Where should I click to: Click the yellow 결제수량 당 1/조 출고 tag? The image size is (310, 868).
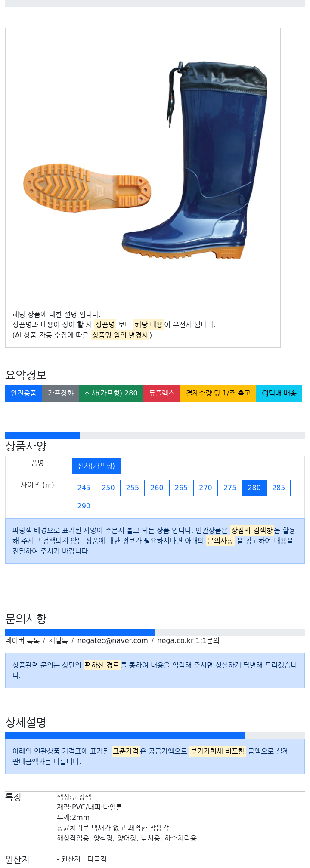coord(218,393)
